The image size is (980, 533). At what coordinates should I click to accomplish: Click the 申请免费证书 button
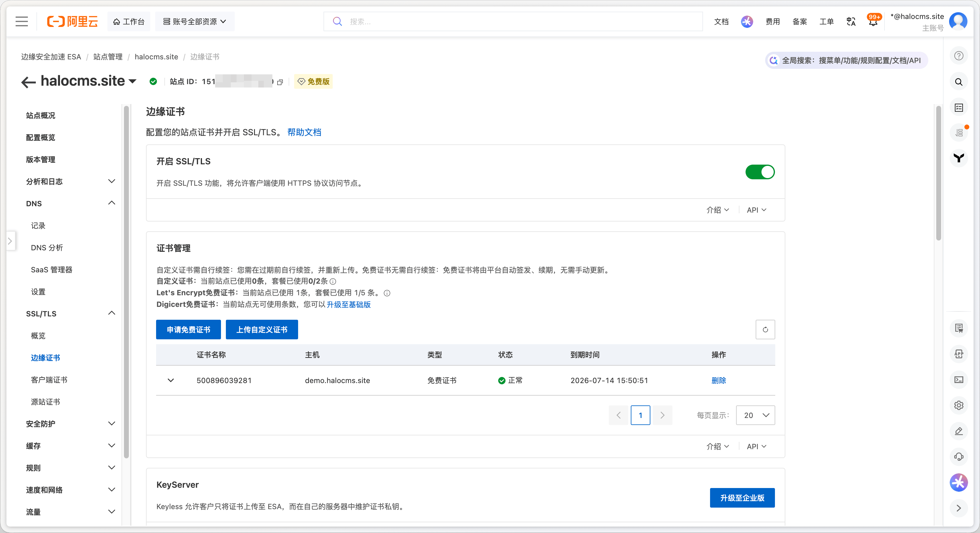click(x=188, y=330)
